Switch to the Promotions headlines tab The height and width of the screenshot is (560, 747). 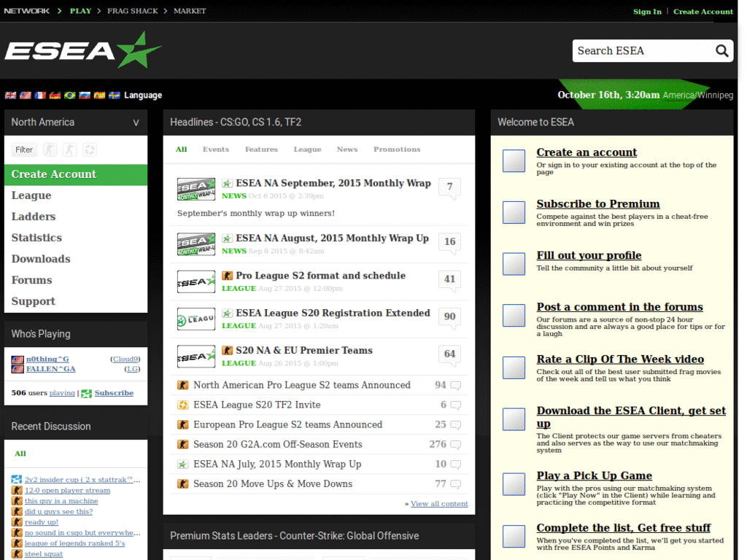397,149
